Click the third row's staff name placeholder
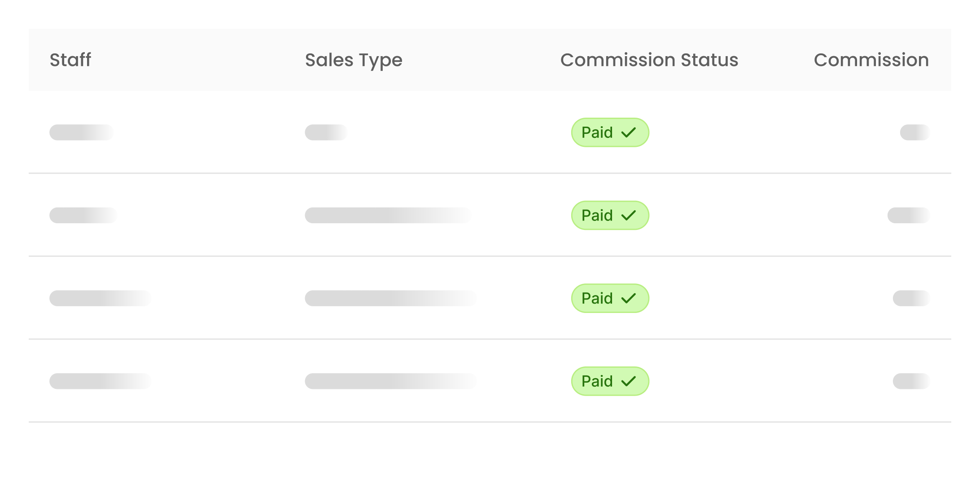980x485 pixels. (100, 298)
